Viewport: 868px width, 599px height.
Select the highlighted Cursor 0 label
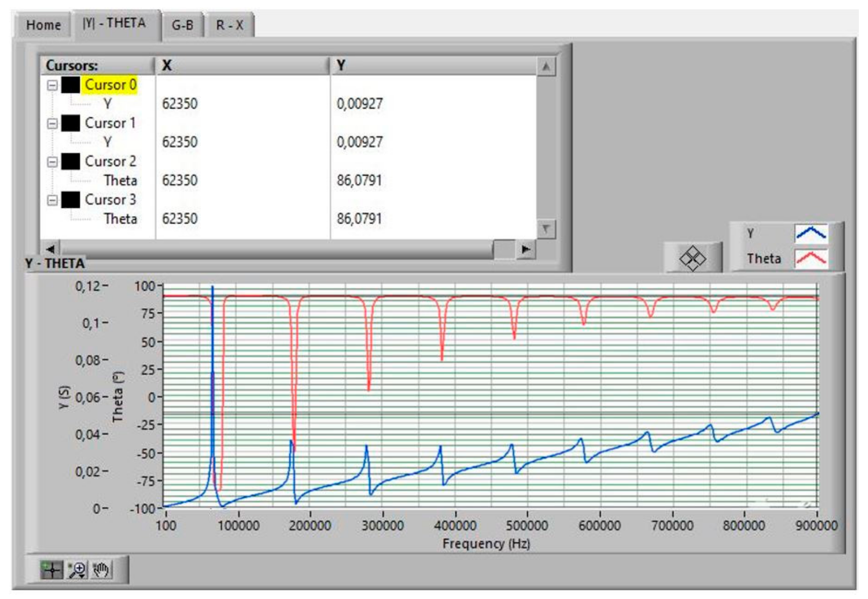pos(110,85)
